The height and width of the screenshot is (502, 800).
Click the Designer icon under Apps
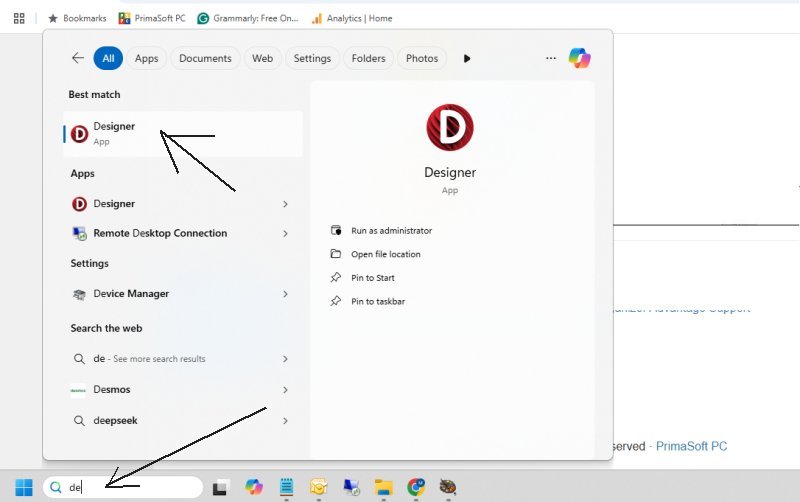pyautogui.click(x=79, y=204)
